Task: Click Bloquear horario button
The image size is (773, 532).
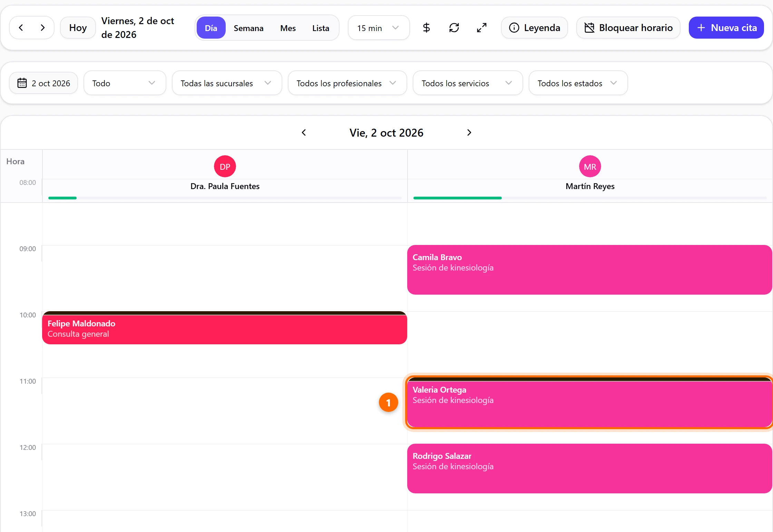Action: (628, 28)
